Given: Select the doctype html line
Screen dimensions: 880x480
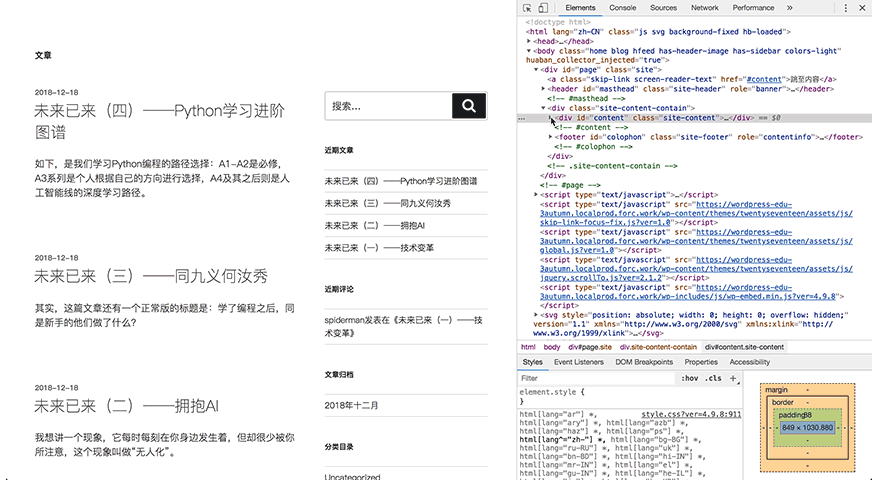Looking at the screenshot, I should (558, 22).
